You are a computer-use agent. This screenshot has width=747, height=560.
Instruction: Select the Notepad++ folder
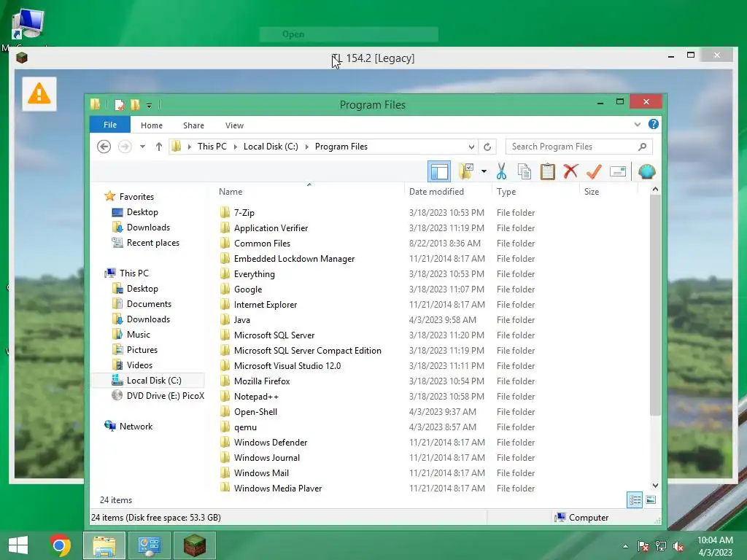click(x=256, y=396)
